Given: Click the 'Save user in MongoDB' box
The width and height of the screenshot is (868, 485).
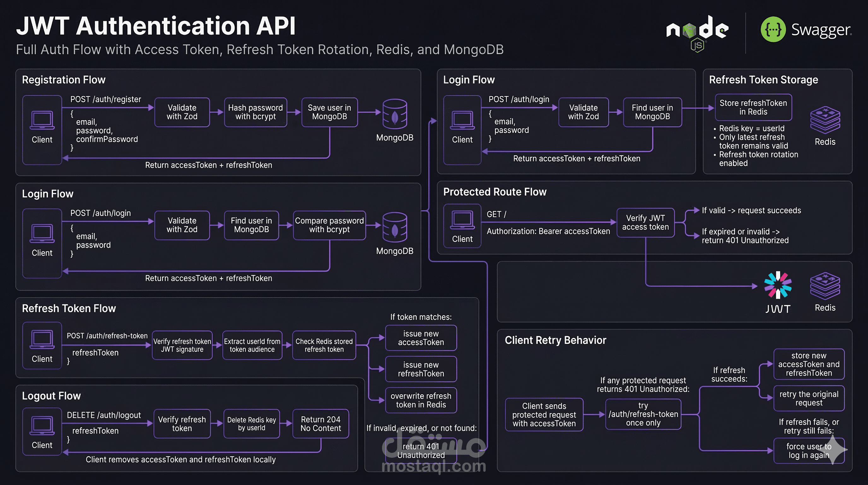Looking at the screenshot, I should click(x=329, y=112).
